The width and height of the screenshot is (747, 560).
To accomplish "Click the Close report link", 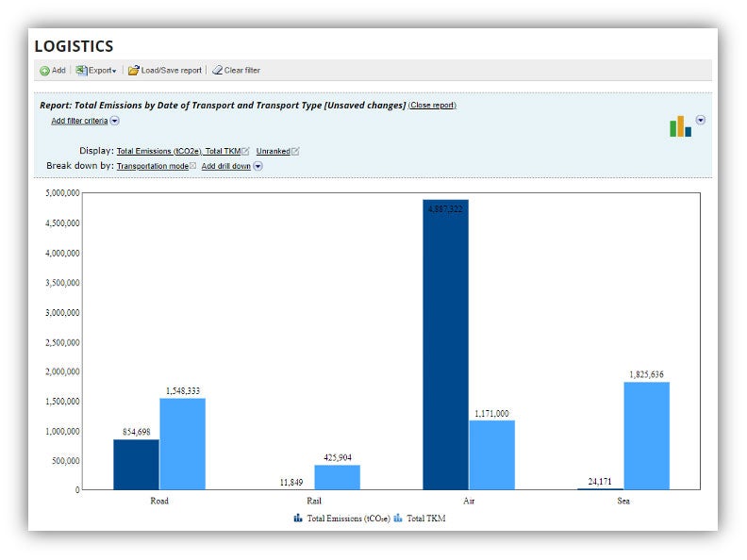I will (432, 106).
